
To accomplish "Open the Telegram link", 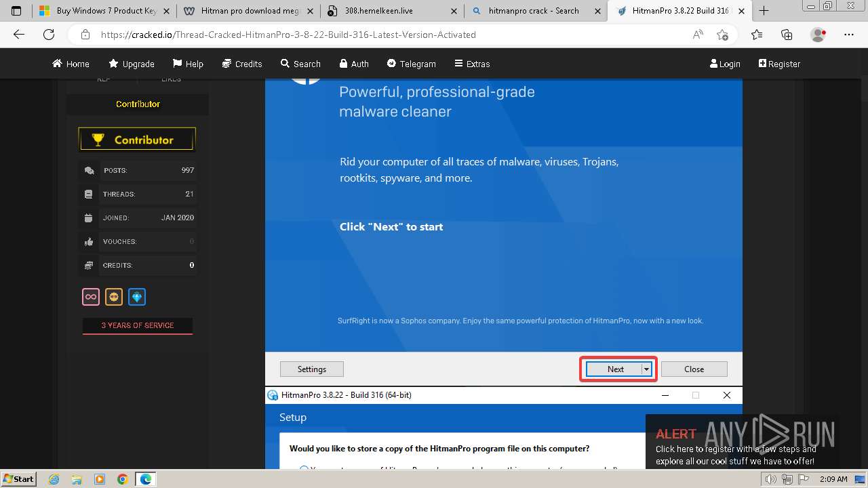I will [412, 64].
